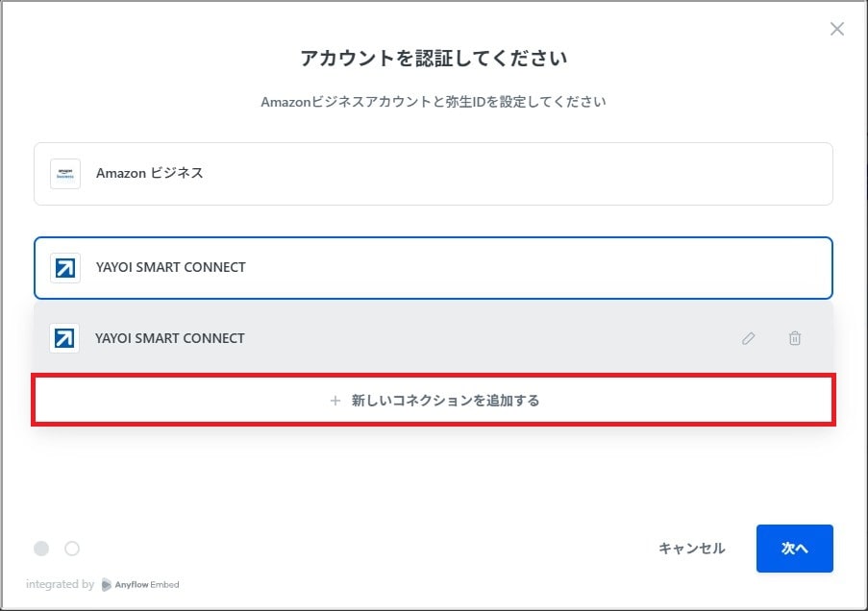Screen dimensions: 868x611
Task: Delete the YAYOI SMART CONNECT connection (trash)
Action: click(795, 338)
